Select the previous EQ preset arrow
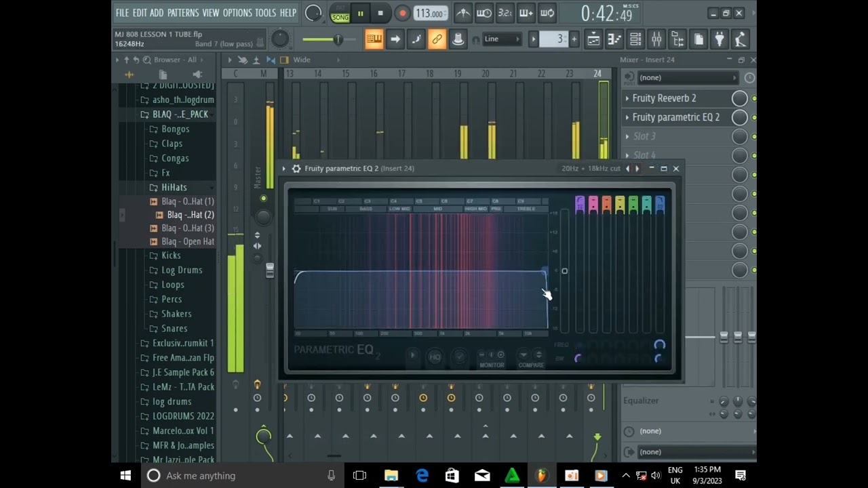This screenshot has width=868, height=488. pos(628,169)
